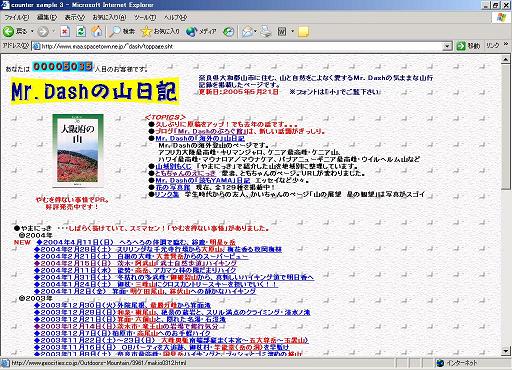
Task: Open the リンク集 link
Action: click(167, 194)
